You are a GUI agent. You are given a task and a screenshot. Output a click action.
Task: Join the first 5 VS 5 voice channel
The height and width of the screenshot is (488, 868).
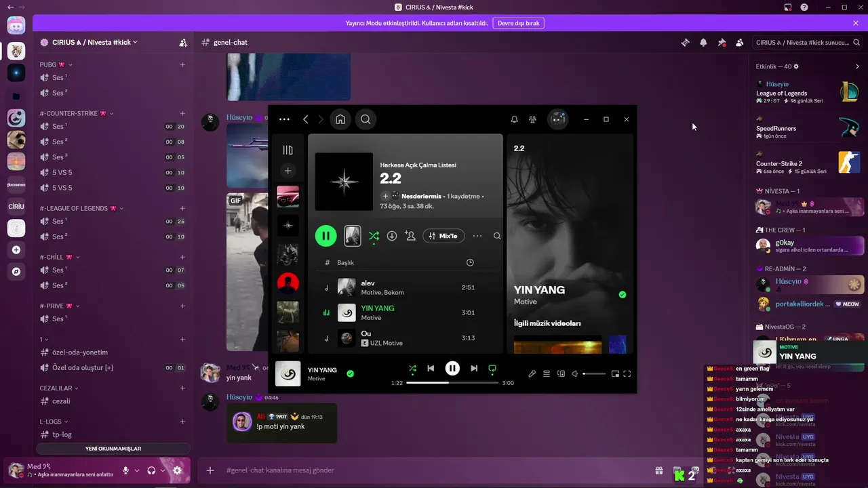tap(113, 172)
